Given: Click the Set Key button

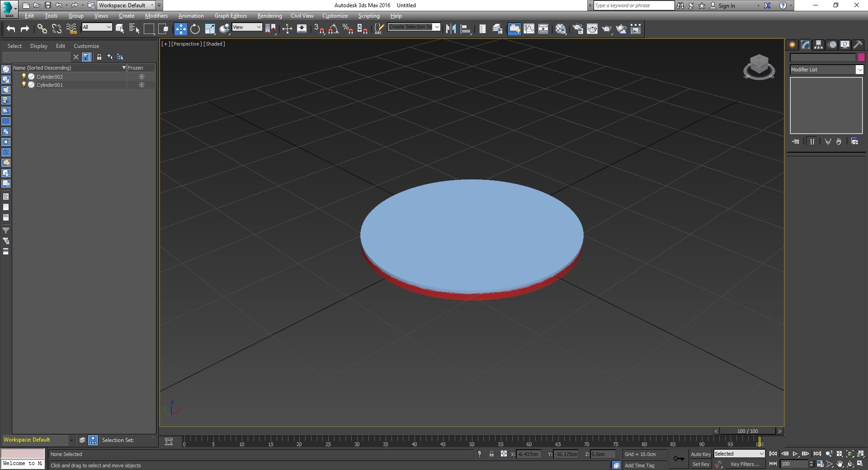Looking at the screenshot, I should tap(700, 464).
